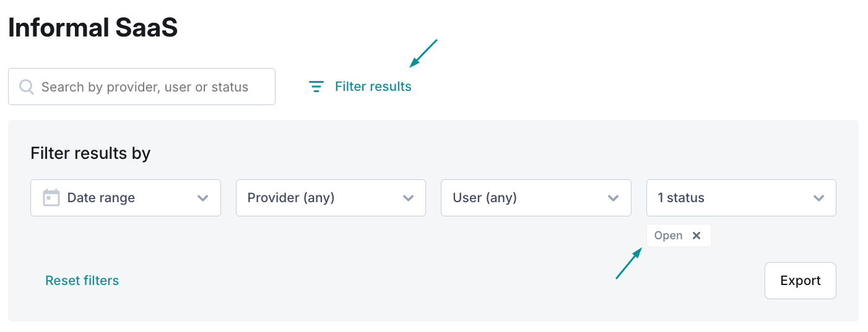
Task: Expand the Date range chevron
Action: pos(202,198)
